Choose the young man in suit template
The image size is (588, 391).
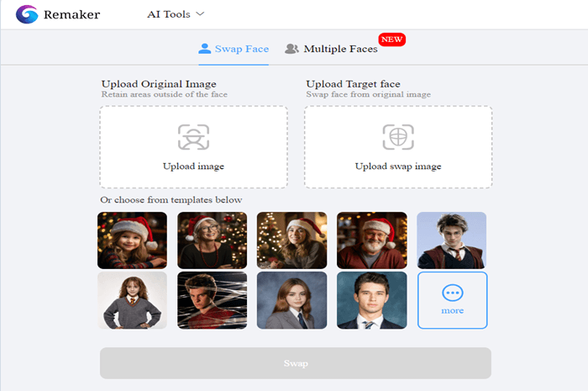click(x=372, y=300)
